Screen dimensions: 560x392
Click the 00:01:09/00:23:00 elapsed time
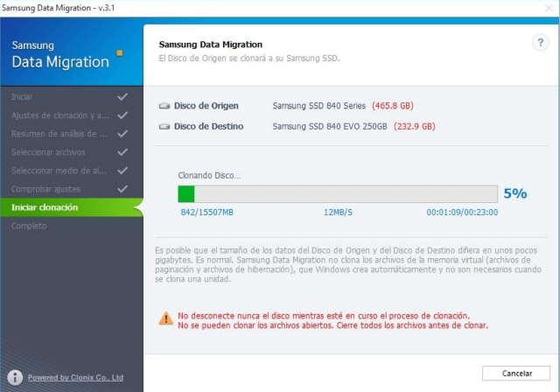click(x=462, y=213)
